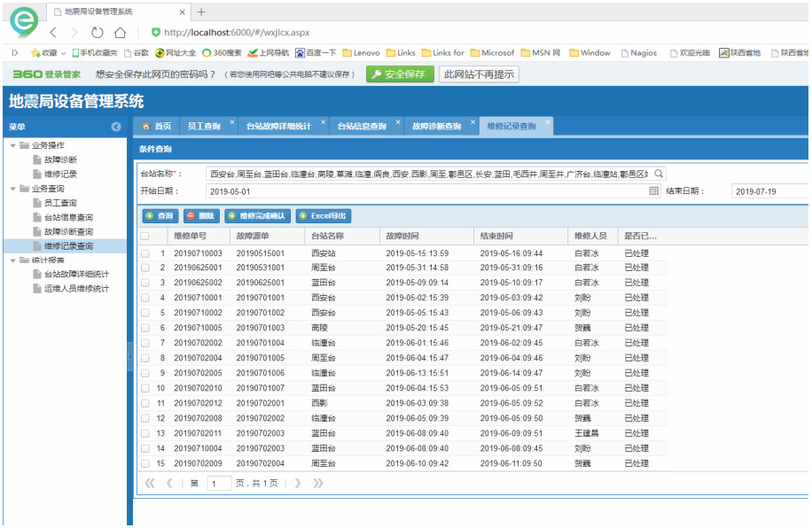
Task: Collapse the 菜单 sidebar panel arrow
Action: 116,127
